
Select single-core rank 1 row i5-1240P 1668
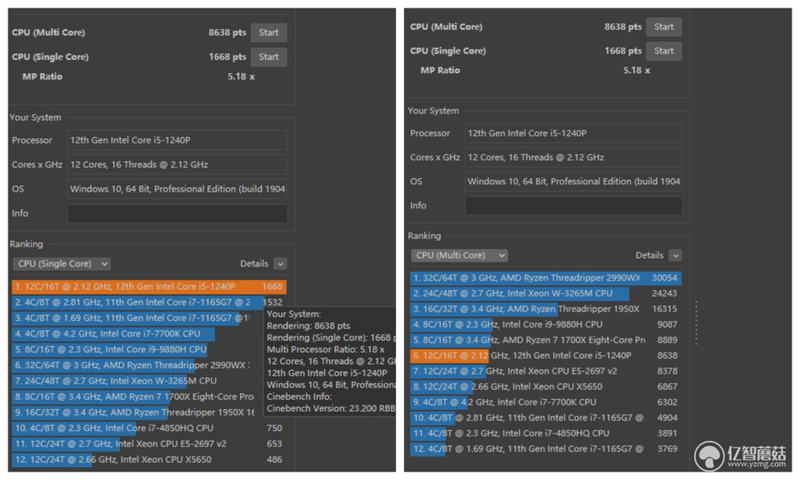coord(149,287)
